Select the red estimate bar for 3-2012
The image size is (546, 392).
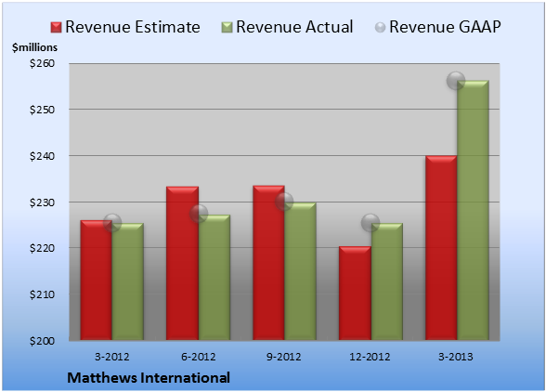click(x=97, y=281)
